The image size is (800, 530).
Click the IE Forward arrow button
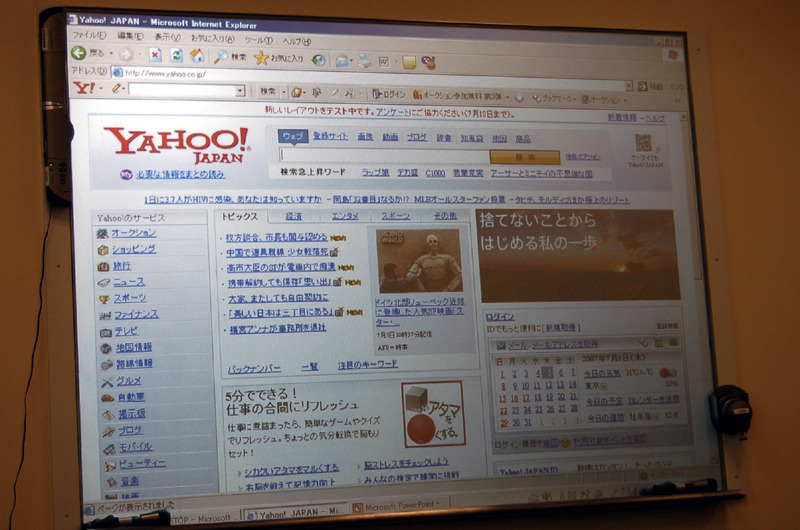pos(126,54)
